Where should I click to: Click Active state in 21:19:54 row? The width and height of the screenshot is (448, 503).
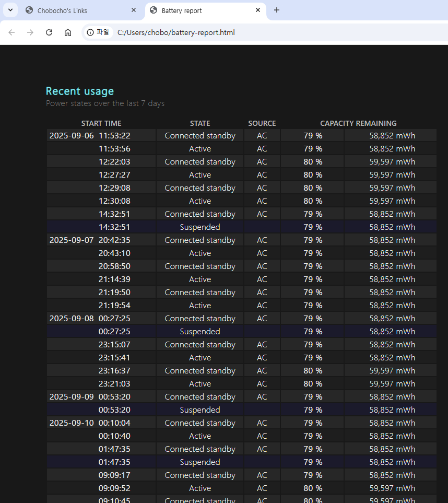[x=200, y=306]
